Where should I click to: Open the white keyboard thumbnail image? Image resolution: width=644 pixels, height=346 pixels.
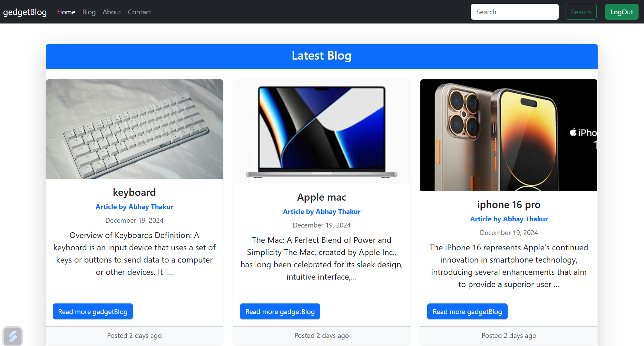click(x=134, y=129)
